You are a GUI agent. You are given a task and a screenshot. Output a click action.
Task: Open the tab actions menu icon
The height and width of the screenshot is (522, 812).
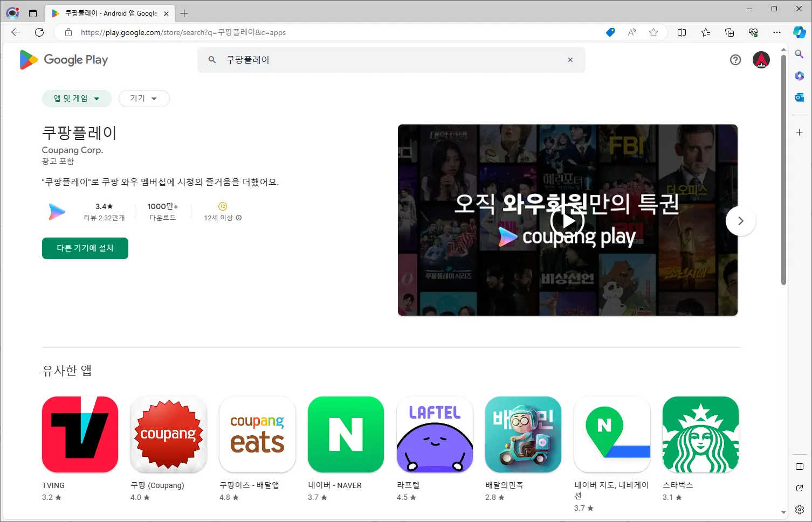tap(33, 13)
